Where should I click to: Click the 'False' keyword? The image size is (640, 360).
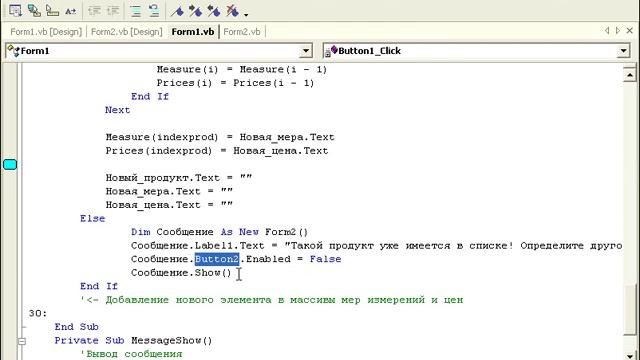pyautogui.click(x=325, y=259)
